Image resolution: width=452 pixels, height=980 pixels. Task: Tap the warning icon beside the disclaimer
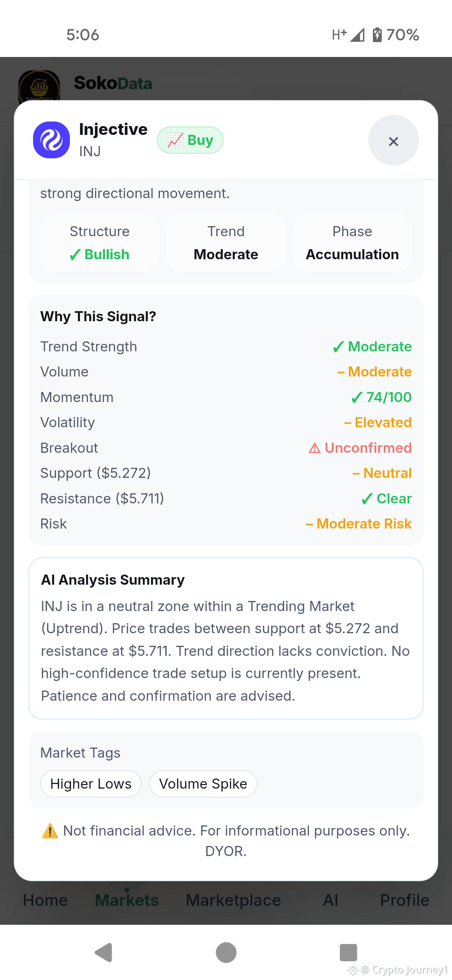click(x=50, y=830)
